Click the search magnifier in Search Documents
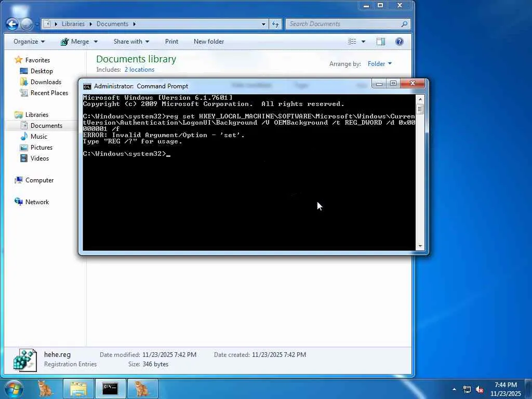This screenshot has height=399, width=532. click(x=404, y=24)
